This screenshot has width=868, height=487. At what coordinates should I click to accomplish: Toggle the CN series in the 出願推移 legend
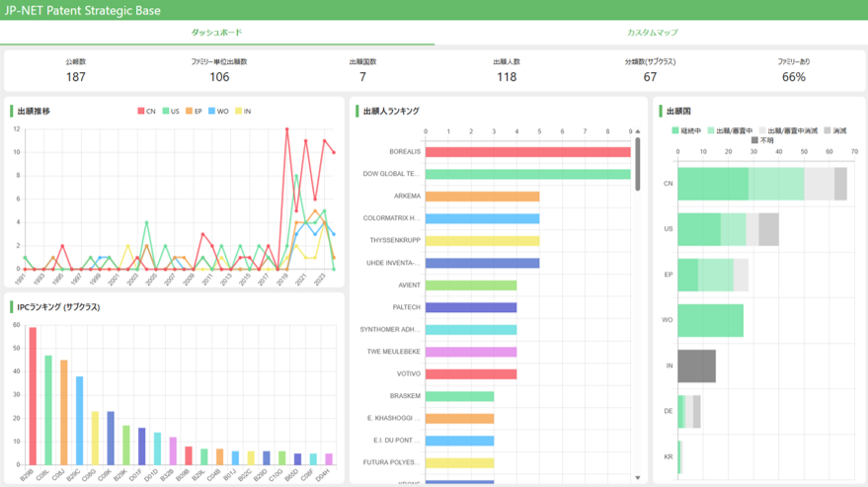pyautogui.click(x=147, y=112)
